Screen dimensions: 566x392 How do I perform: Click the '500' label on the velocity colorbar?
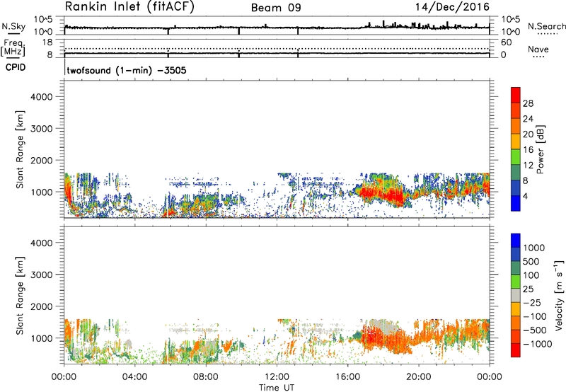click(x=531, y=262)
